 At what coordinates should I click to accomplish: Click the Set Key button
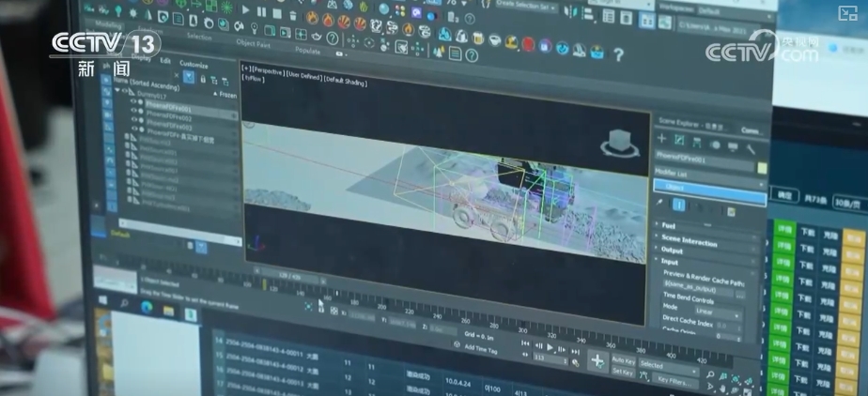coord(622,372)
